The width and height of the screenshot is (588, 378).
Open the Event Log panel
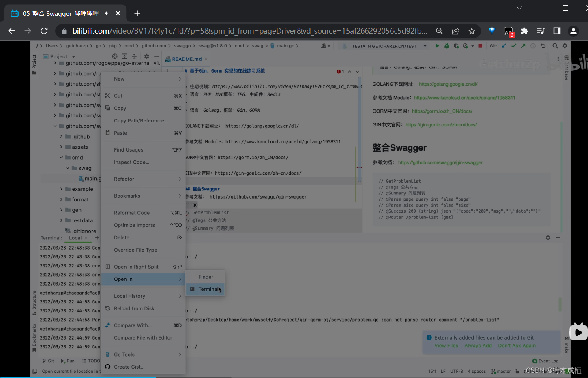545,361
